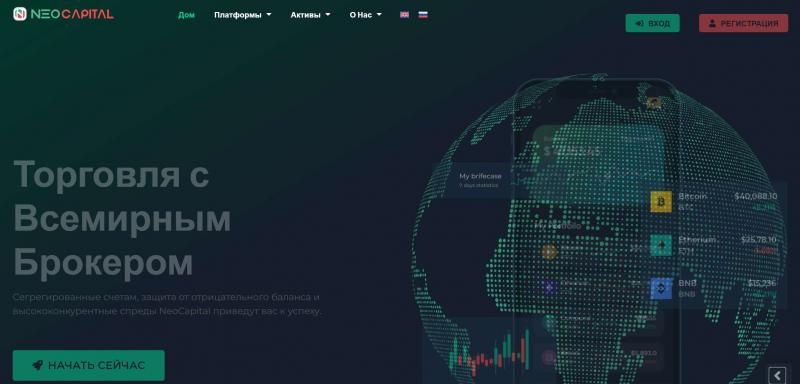
Task: Click the ВХОД login button
Action: [653, 23]
